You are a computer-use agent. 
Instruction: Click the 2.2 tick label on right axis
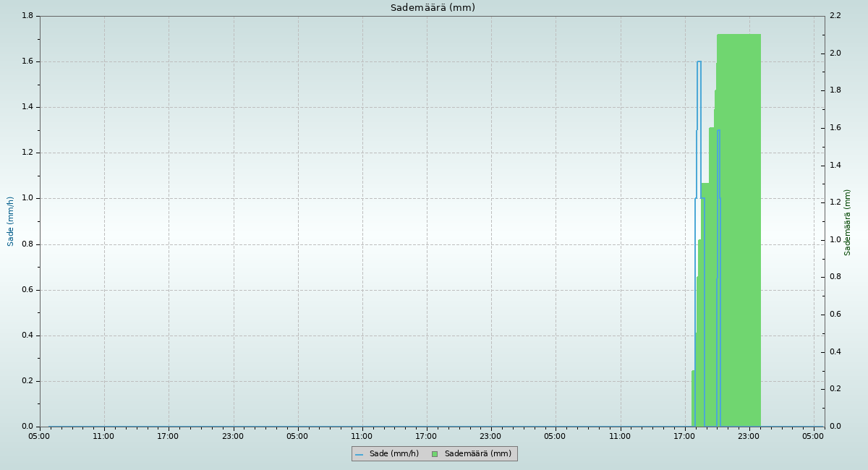834,16
